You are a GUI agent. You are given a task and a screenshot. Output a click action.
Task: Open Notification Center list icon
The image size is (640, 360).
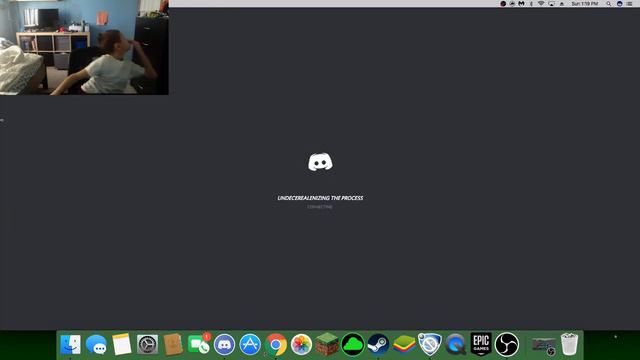629,4
